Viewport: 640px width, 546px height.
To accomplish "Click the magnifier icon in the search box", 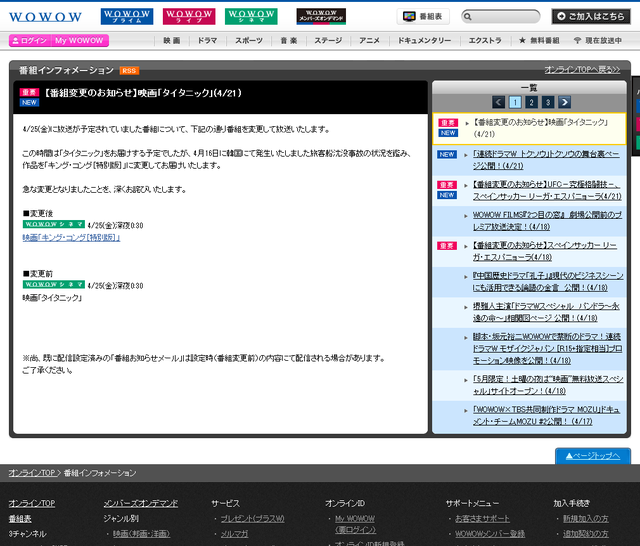I will pyautogui.click(x=468, y=17).
